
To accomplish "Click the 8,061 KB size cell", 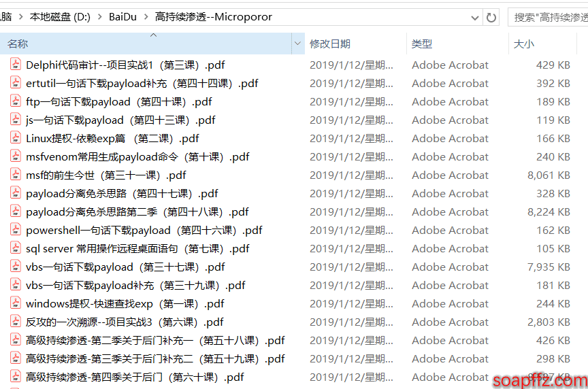I will coord(549,175).
